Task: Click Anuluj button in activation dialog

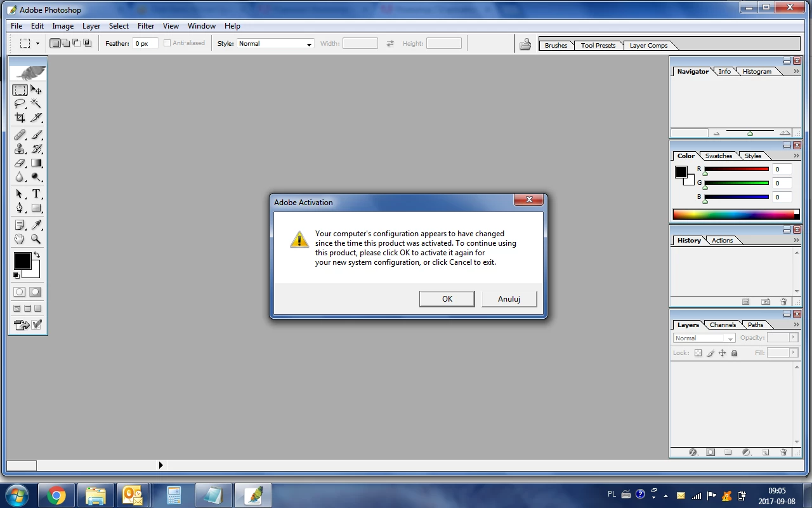Action: 509,298
